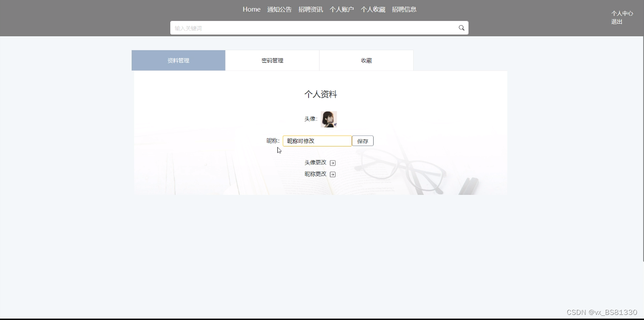Click the 昵称 nickname input field
The width and height of the screenshot is (644, 320).
(317, 141)
